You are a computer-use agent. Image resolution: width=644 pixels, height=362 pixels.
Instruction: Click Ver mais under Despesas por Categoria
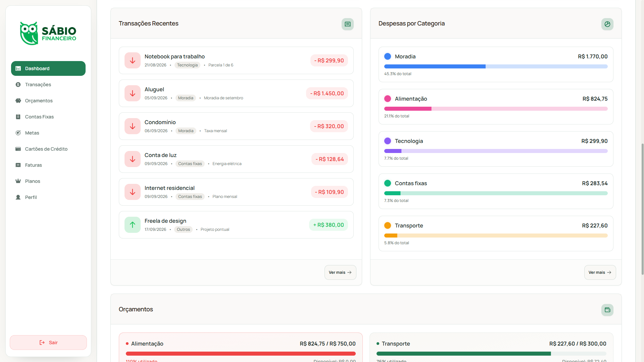[x=600, y=272]
